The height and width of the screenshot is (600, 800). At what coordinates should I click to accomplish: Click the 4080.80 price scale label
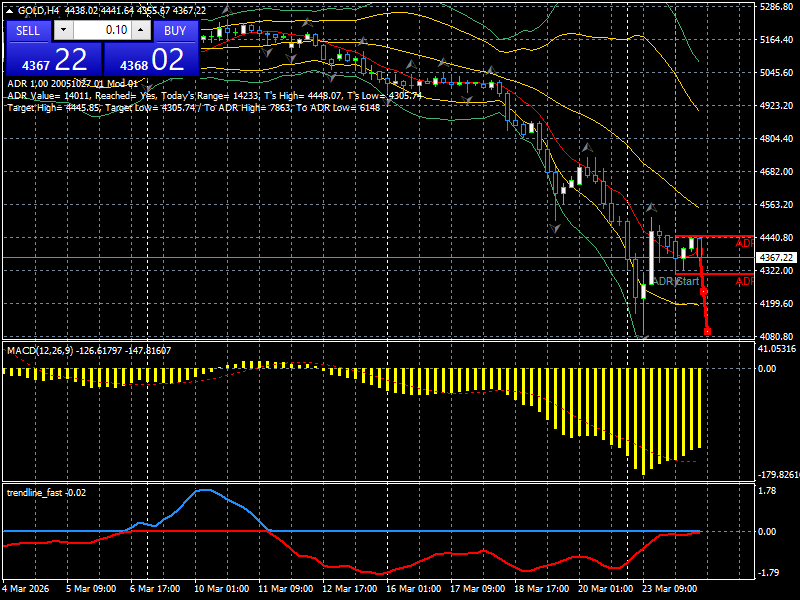click(x=776, y=337)
